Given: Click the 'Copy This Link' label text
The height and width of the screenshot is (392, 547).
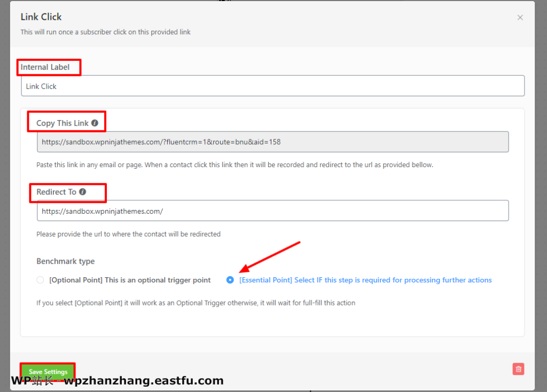Looking at the screenshot, I should (x=62, y=123).
